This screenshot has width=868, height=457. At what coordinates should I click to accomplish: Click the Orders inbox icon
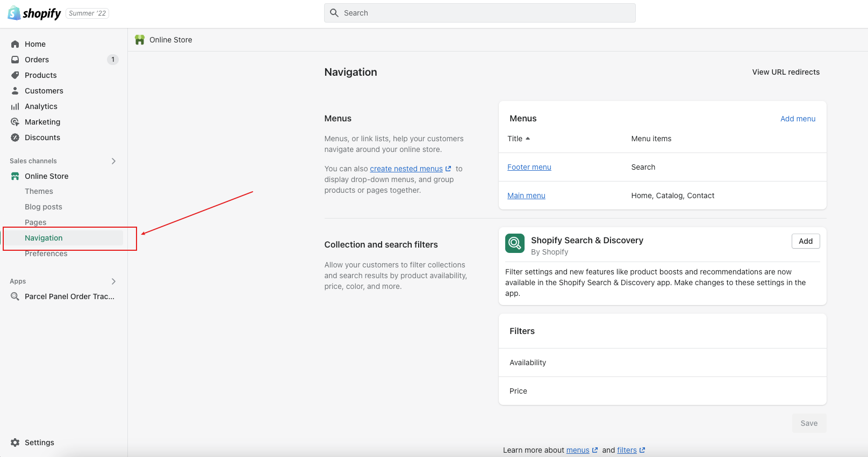tap(15, 60)
